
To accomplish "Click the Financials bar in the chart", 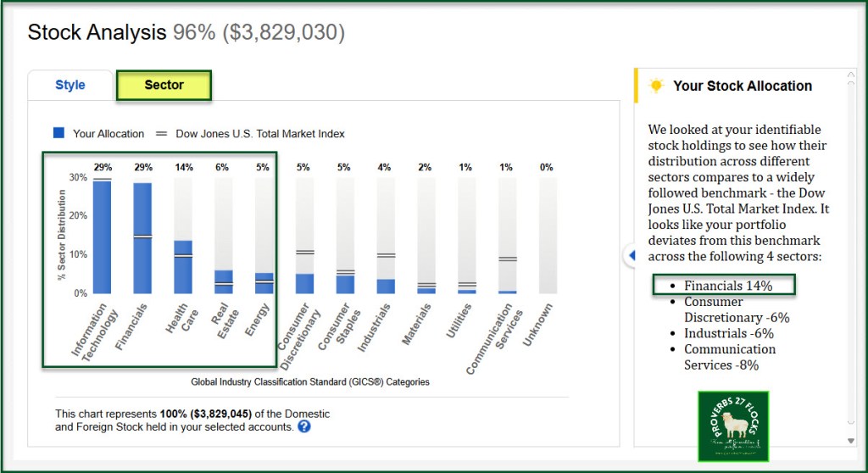I will coord(142,239).
